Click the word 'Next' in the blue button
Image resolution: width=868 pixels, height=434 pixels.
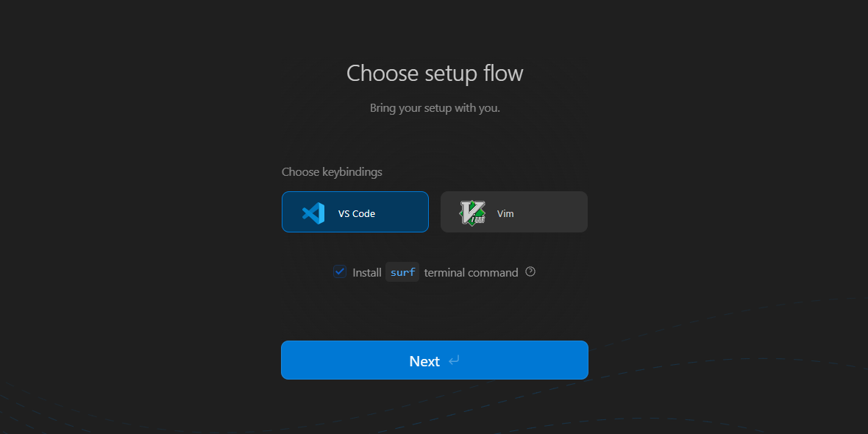coord(424,361)
